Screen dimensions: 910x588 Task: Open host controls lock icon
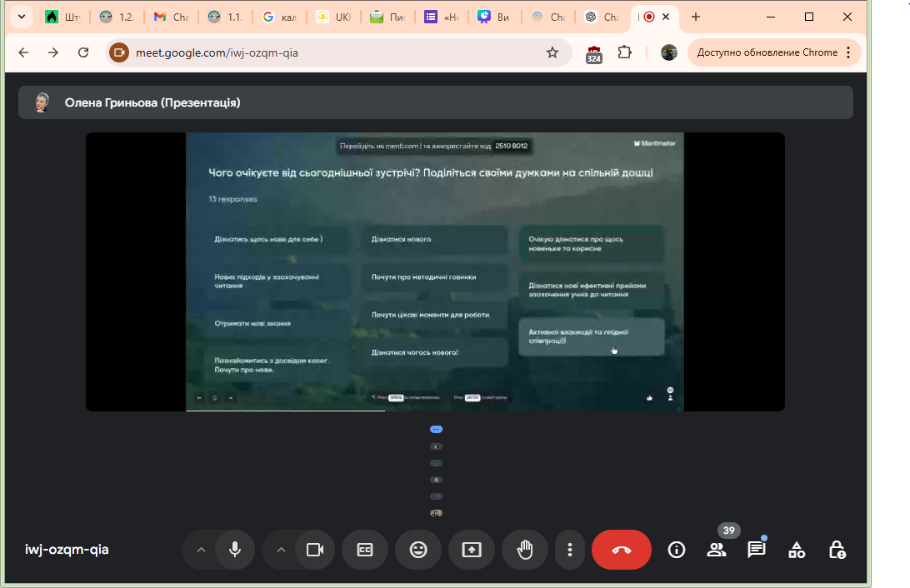tap(837, 550)
